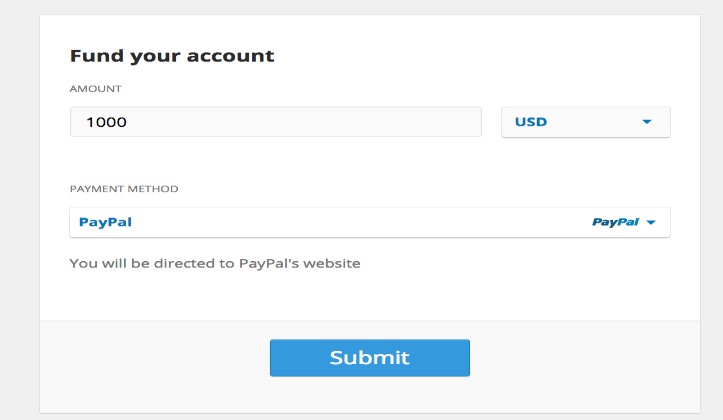Click the Submit label text

(x=369, y=357)
